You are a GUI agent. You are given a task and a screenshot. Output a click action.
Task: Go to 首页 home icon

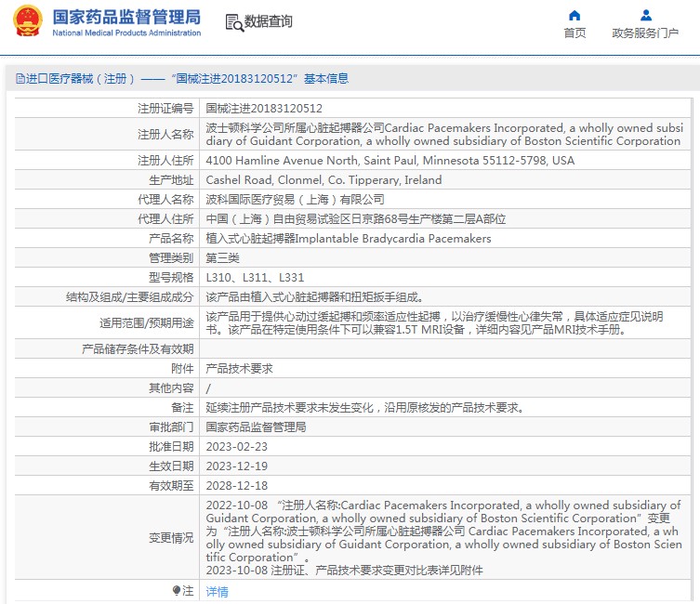(575, 16)
